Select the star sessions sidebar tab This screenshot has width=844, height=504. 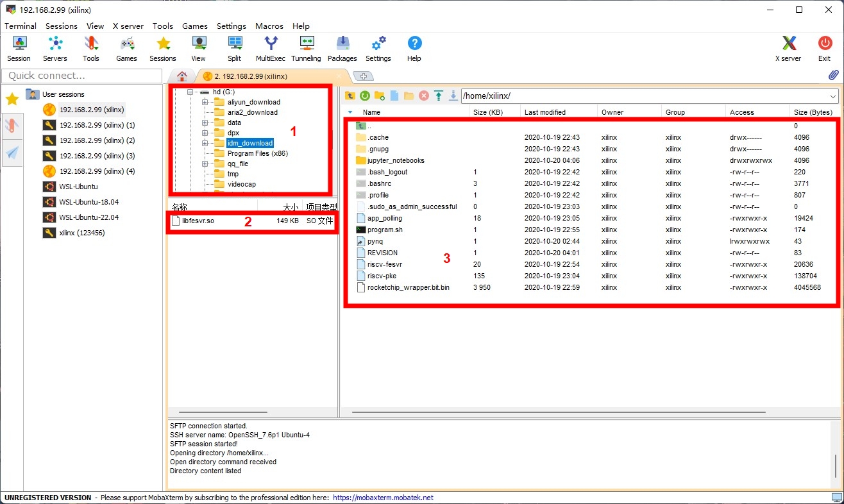[x=12, y=99]
